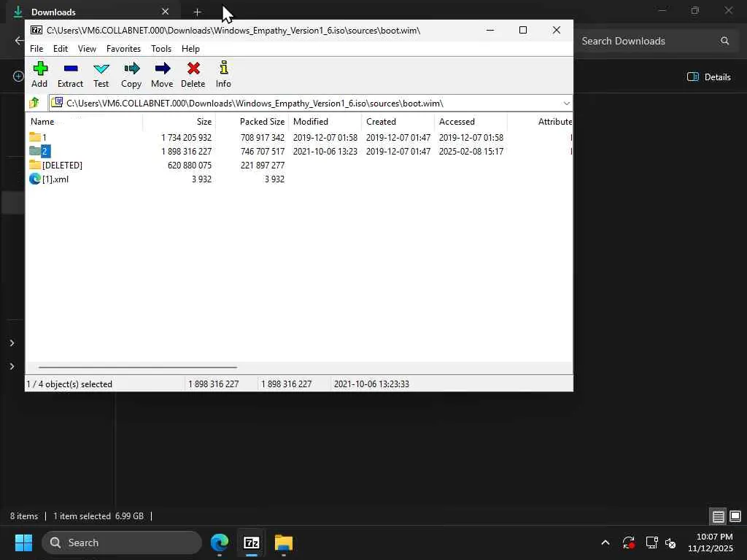The image size is (747, 560).
Task: Sort by Modified column header
Action: click(x=325, y=122)
